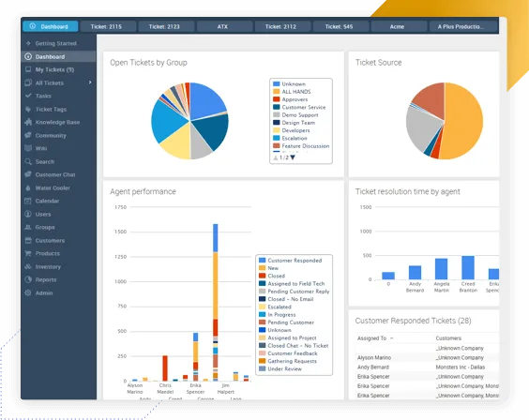Click the Gathering Requests legend entry

(x=288, y=361)
